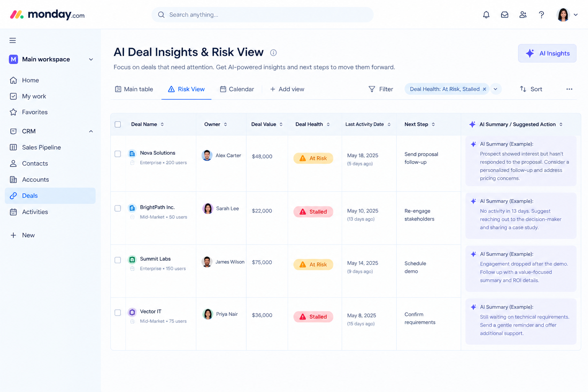Check the Vector IT row checkbox
588x392 pixels.
tap(118, 313)
